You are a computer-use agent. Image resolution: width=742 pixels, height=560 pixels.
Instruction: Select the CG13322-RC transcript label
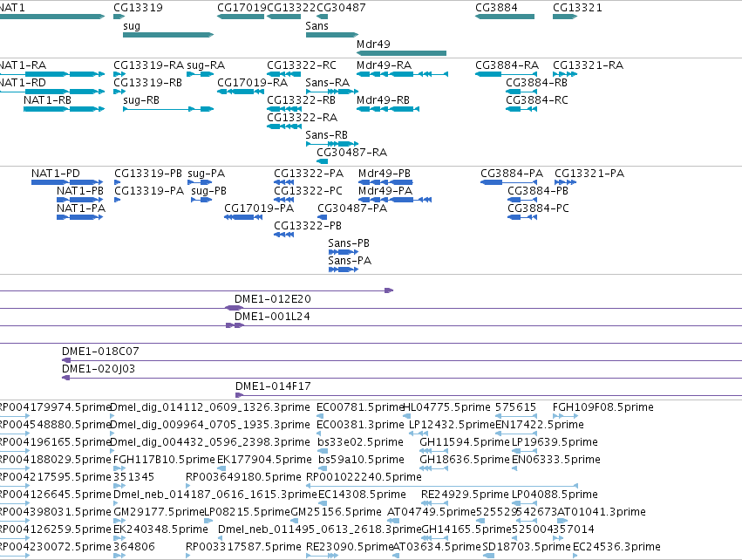[x=302, y=65]
